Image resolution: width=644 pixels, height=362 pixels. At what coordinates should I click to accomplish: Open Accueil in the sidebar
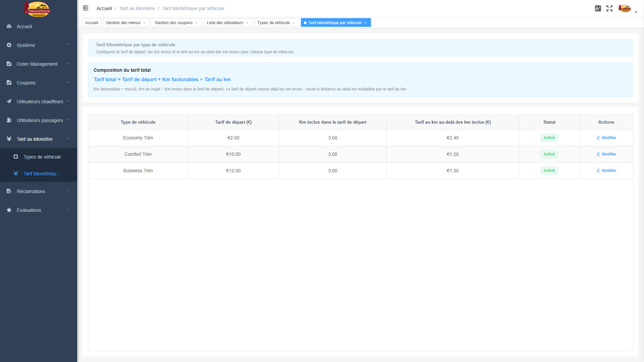tap(39, 26)
